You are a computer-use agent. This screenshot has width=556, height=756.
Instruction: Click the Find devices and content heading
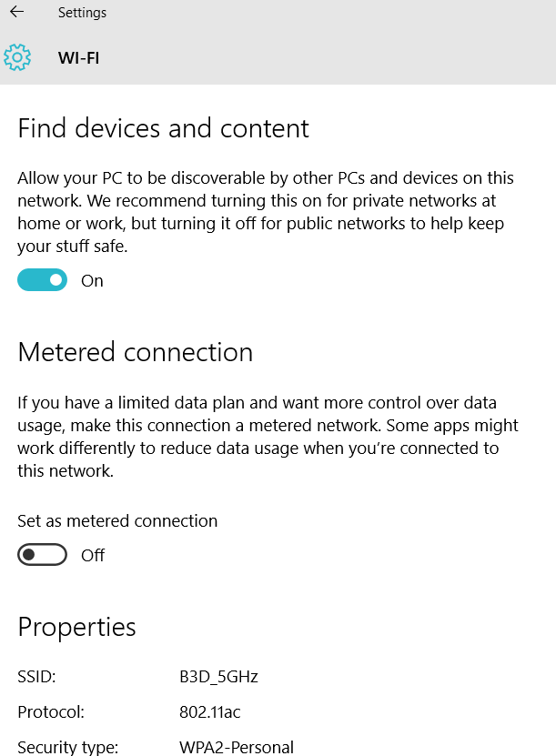(x=163, y=128)
